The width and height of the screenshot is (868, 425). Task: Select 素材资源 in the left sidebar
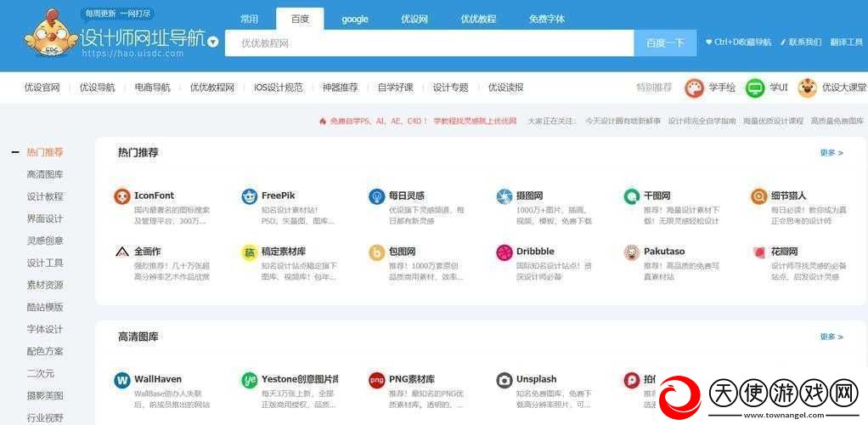coord(45,286)
